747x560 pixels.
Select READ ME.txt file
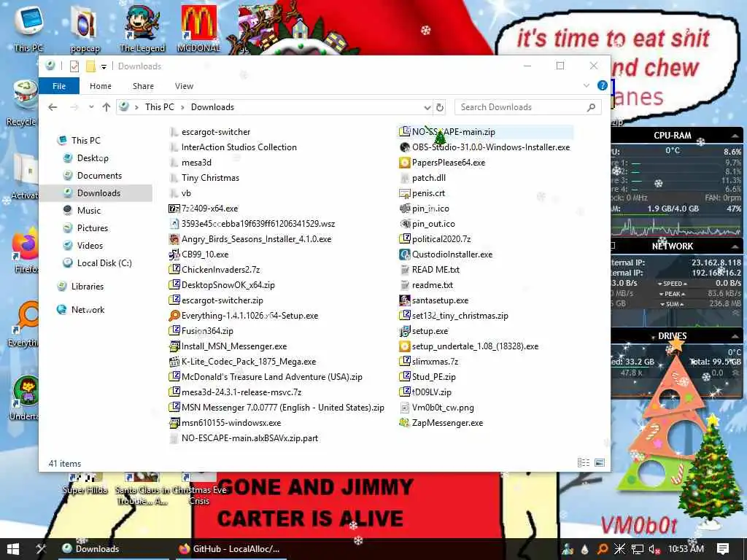429,270
